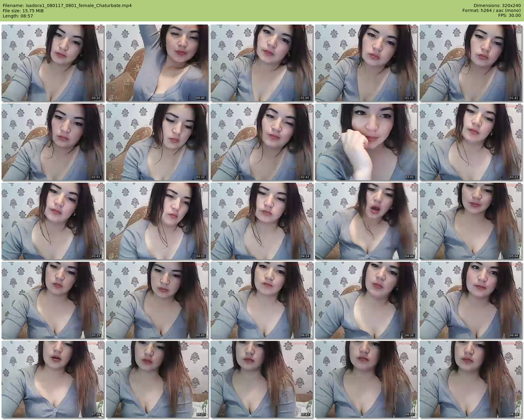Image resolution: width=524 pixels, height=420 pixels.
Task: Click the frame marked 02:22
Action: tap(157, 142)
